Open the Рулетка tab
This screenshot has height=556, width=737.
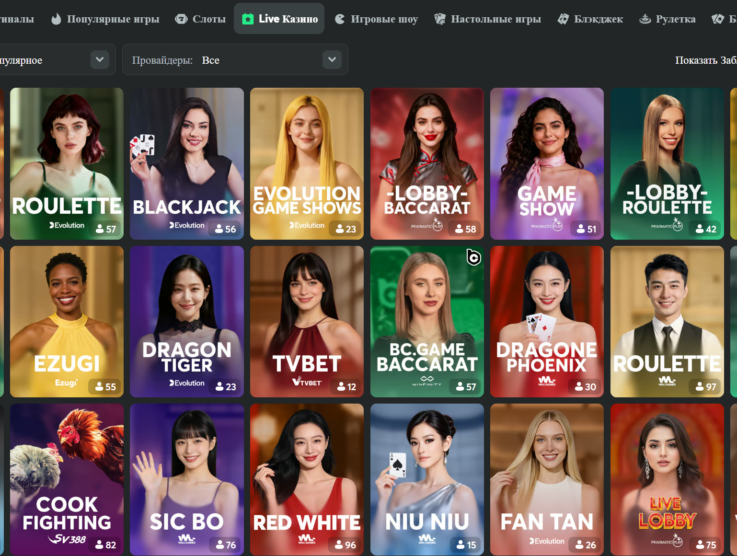tap(667, 19)
